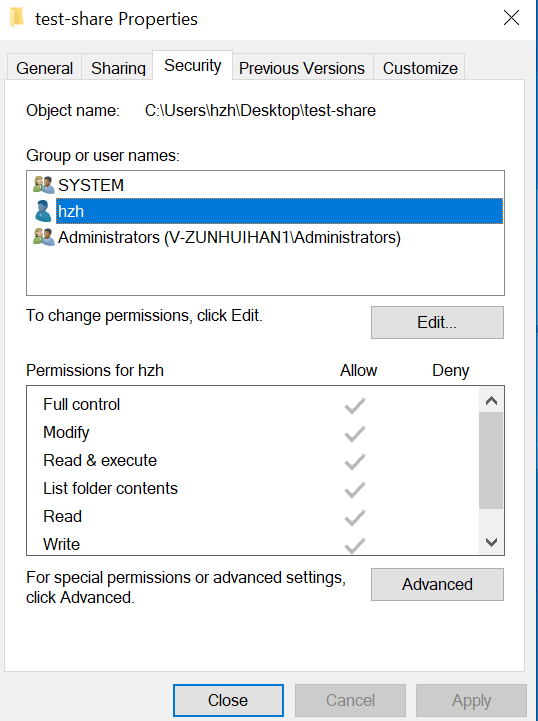This screenshot has width=538, height=721.
Task: Click the Administrators group icon
Action: (x=44, y=237)
